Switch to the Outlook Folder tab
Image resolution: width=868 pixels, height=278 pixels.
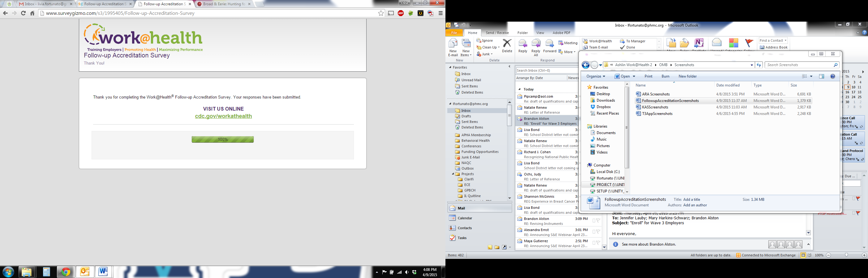(x=522, y=33)
